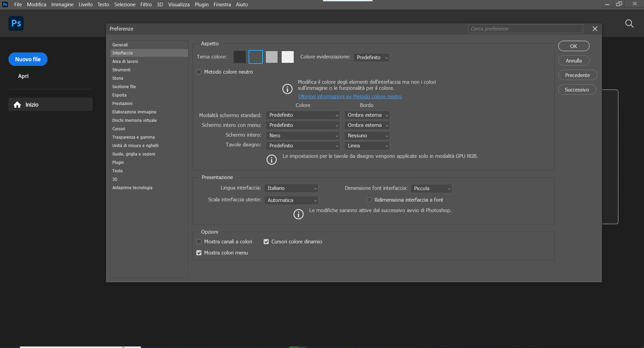Screen dimensions: 644x348
Task: Click the Annulla button
Action: [x=574, y=60]
